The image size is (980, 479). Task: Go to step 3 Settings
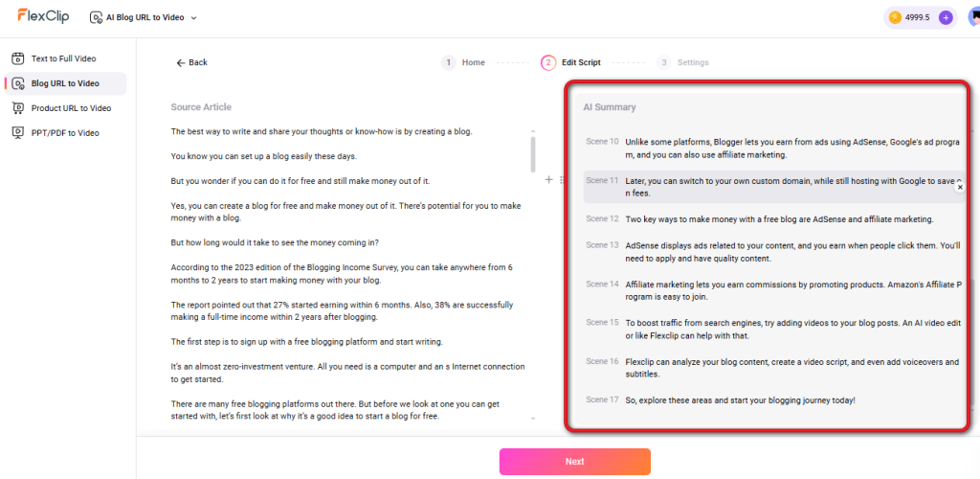pos(683,62)
